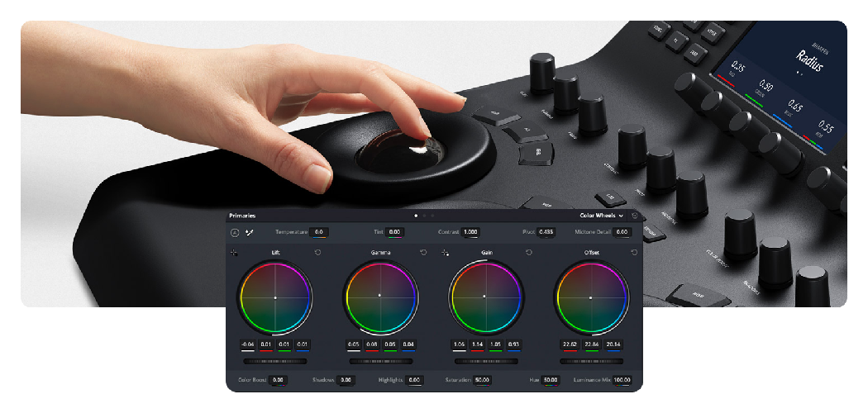Click the Primaries panel title

pyautogui.click(x=242, y=216)
